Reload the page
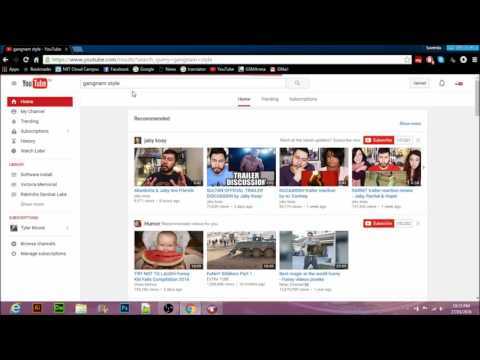 tap(26, 60)
